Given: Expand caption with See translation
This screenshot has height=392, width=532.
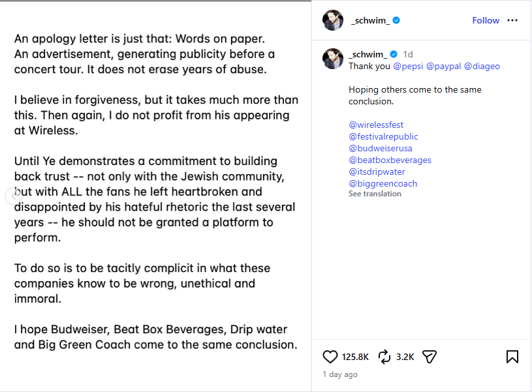Looking at the screenshot, I should click(375, 194).
